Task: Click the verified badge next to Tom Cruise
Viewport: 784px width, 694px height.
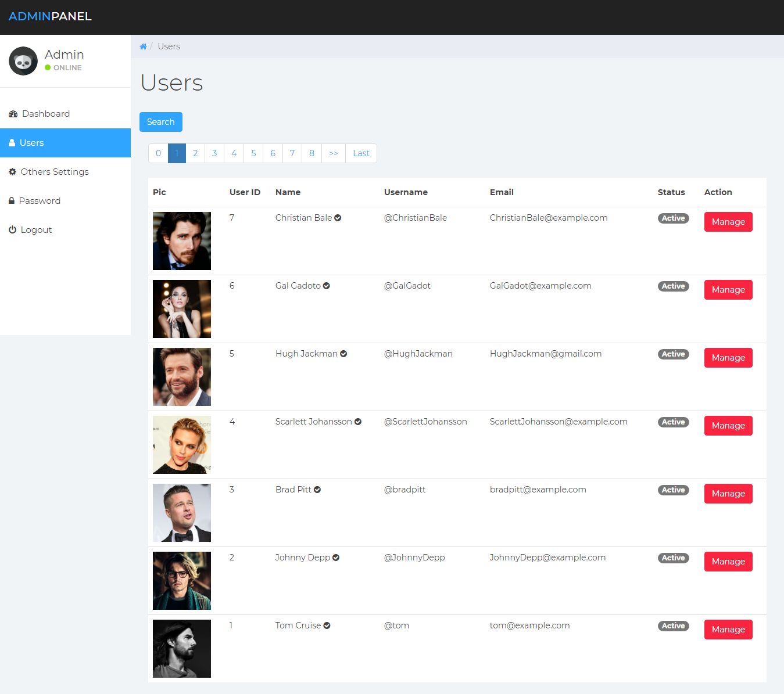Action: [x=327, y=625]
